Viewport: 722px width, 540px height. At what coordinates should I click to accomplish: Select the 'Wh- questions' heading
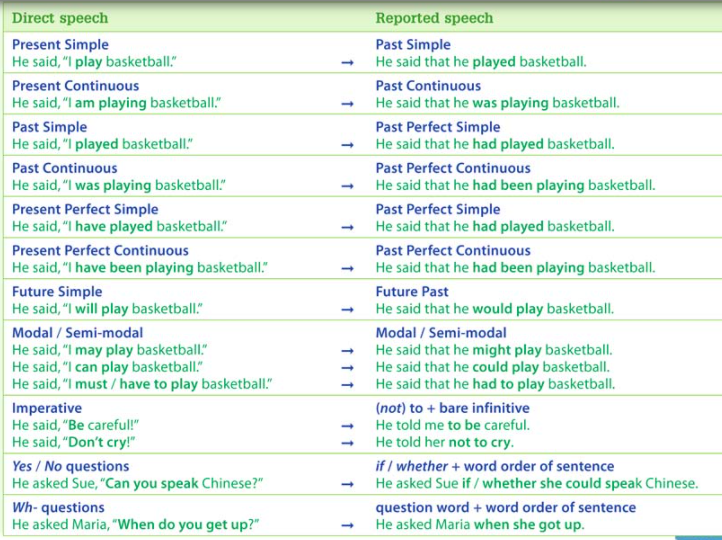(x=58, y=507)
